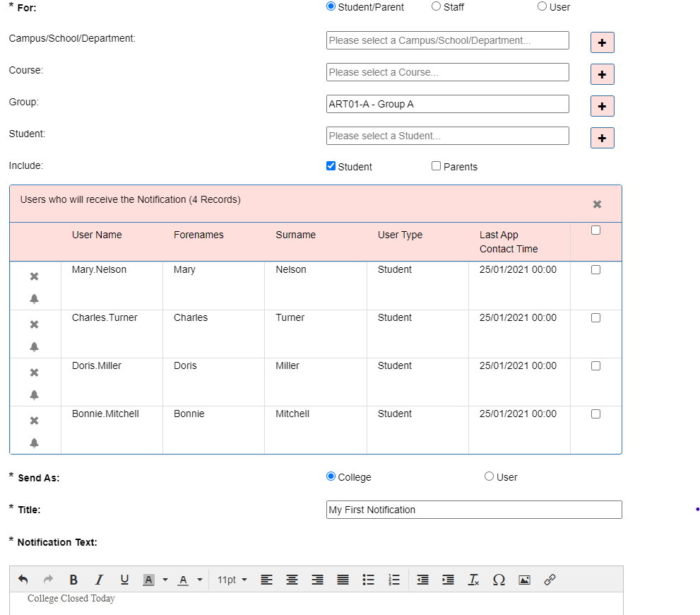700x615 pixels.
Task: Align text right
Action: (x=317, y=580)
